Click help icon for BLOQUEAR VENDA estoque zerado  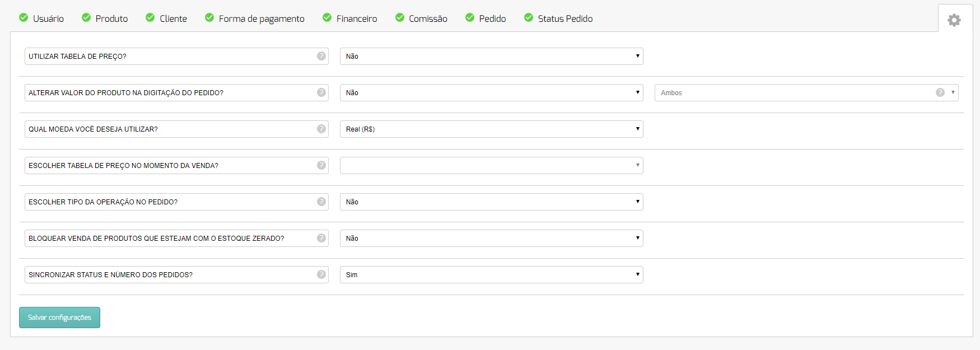(x=321, y=238)
